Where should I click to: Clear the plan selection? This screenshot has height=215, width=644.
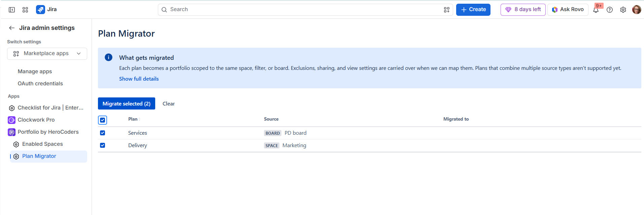point(169,104)
